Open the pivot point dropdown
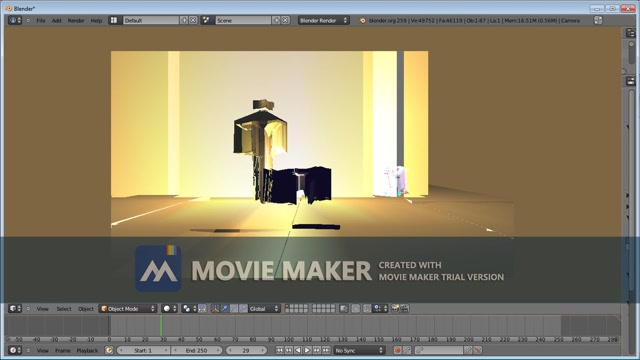The width and height of the screenshot is (640, 360). [x=189, y=309]
